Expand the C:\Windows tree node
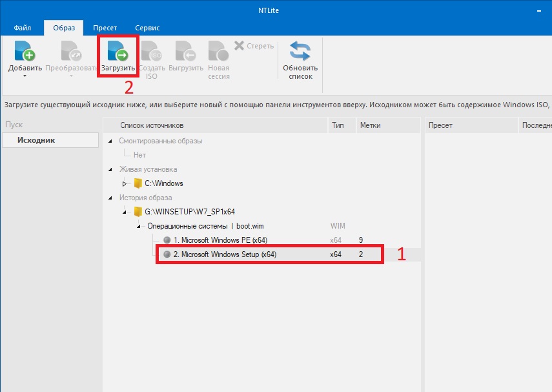 pos(124,184)
